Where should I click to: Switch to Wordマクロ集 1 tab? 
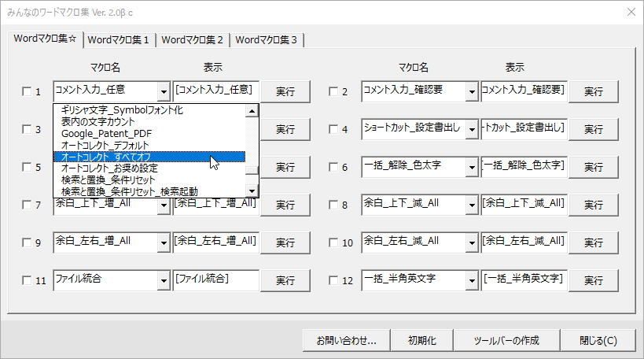coord(120,39)
